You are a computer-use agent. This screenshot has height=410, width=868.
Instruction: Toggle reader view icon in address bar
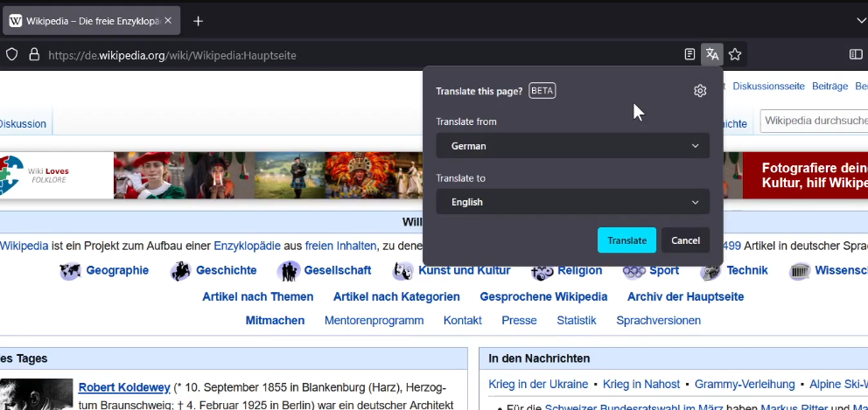pyautogui.click(x=689, y=54)
